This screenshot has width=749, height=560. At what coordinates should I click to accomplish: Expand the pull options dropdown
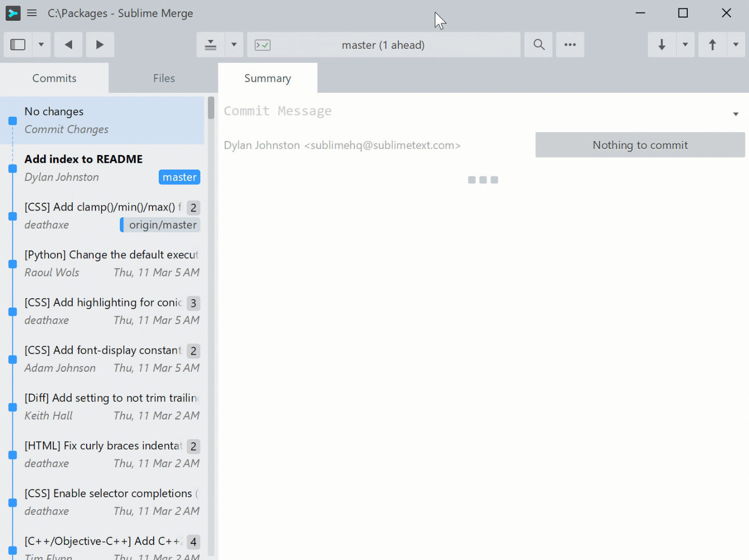685,45
